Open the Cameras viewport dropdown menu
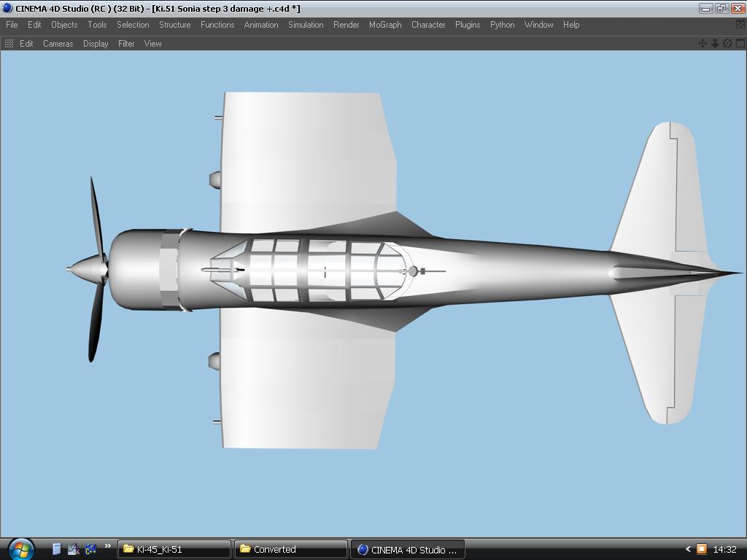Screen dimensions: 747x560 [x=58, y=44]
